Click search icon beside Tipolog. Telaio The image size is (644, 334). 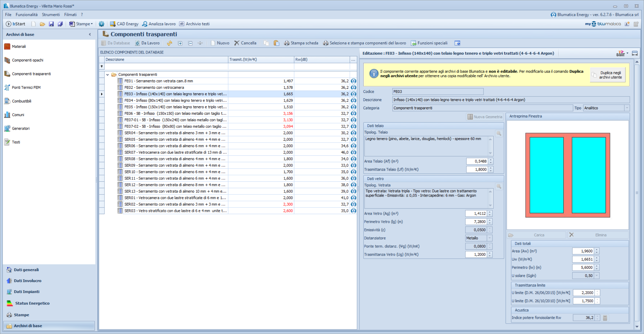[x=499, y=134]
